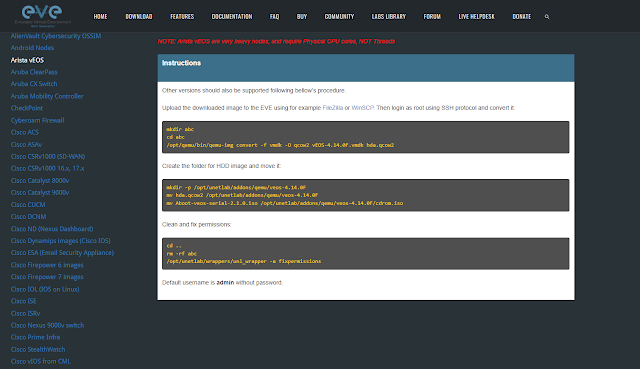The width and height of the screenshot is (640, 369).
Task: Go to the Home menu item
Action: pyautogui.click(x=100, y=17)
